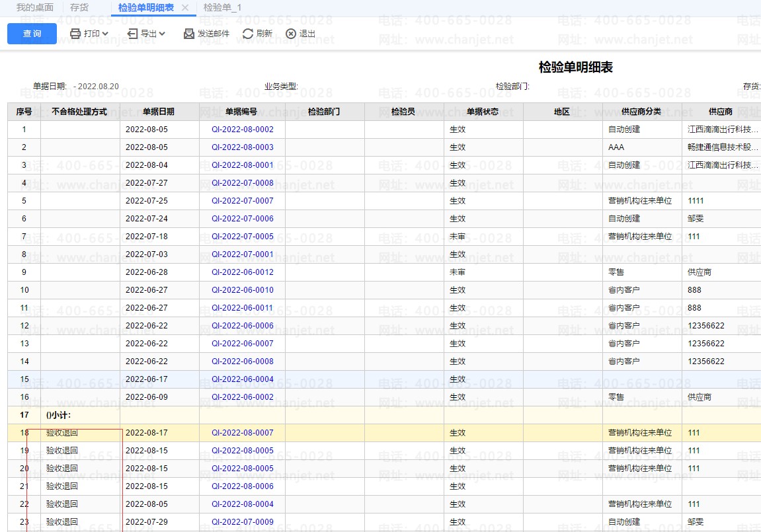761x532 pixels.
Task: Open document link QI-2022-06-0012
Action: (242, 272)
